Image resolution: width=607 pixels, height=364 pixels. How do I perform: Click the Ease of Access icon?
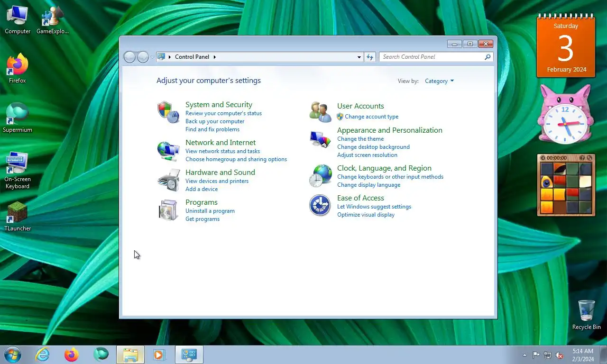point(320,206)
